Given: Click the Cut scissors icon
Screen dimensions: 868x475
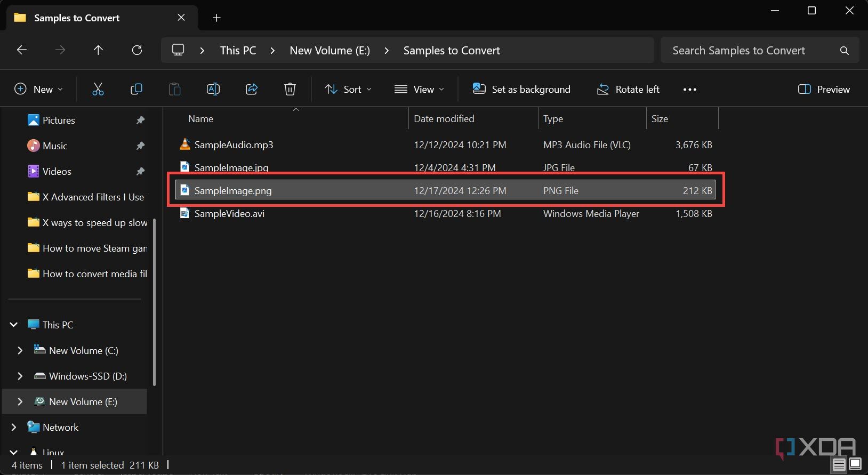Looking at the screenshot, I should coord(98,89).
